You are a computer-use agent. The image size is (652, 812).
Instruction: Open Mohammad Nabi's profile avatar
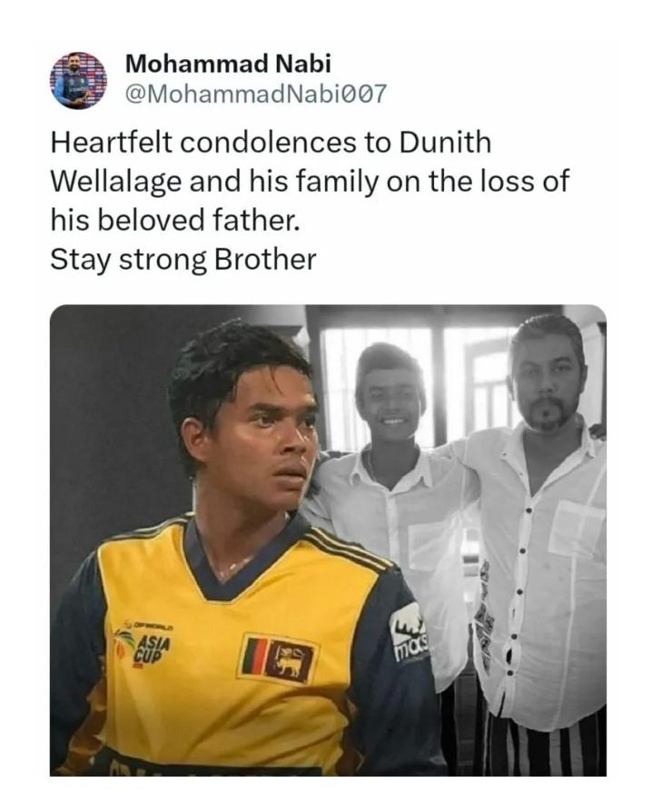pos(78,80)
